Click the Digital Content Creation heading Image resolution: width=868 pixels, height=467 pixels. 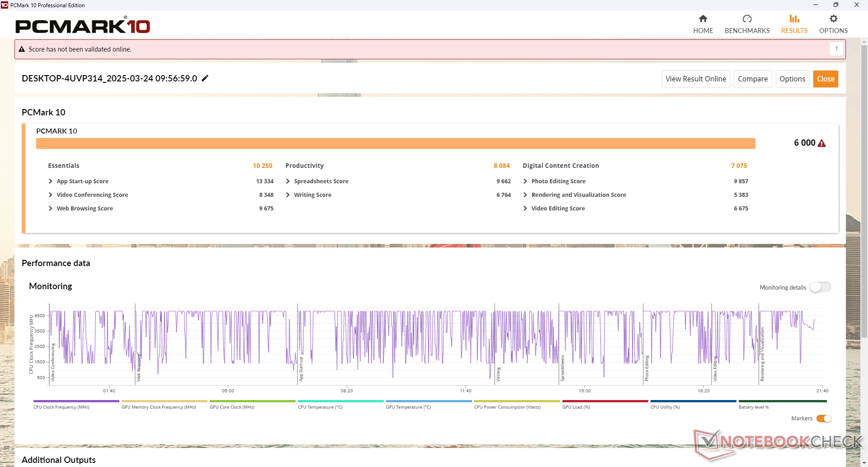pos(561,166)
